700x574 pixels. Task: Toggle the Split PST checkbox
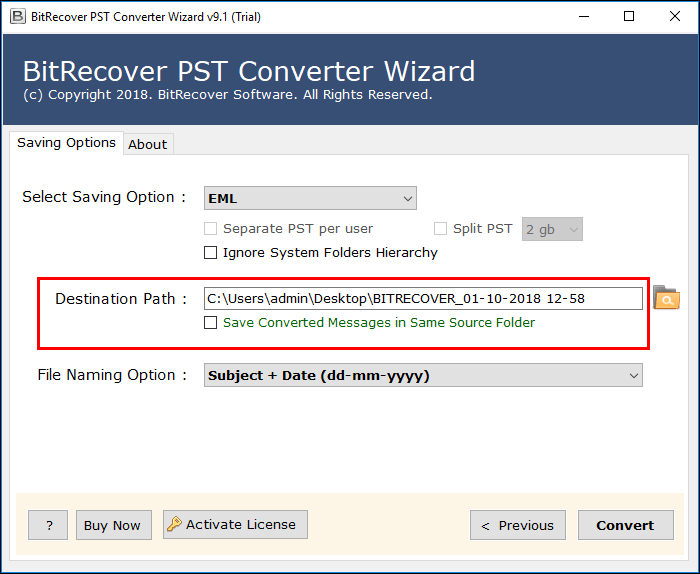click(x=440, y=229)
